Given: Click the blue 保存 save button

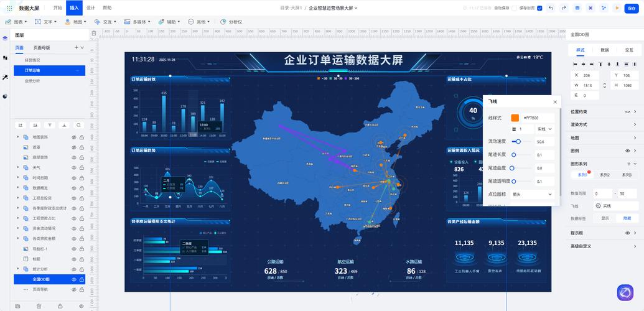Looking at the screenshot, I should click(x=631, y=8).
